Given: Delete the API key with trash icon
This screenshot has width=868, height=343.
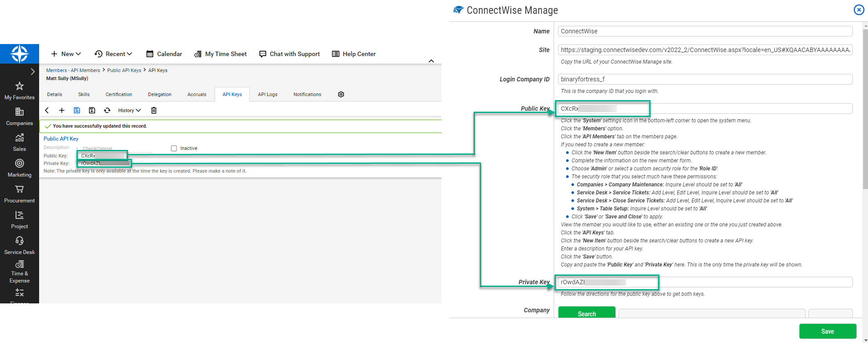Looking at the screenshot, I should pos(154,110).
